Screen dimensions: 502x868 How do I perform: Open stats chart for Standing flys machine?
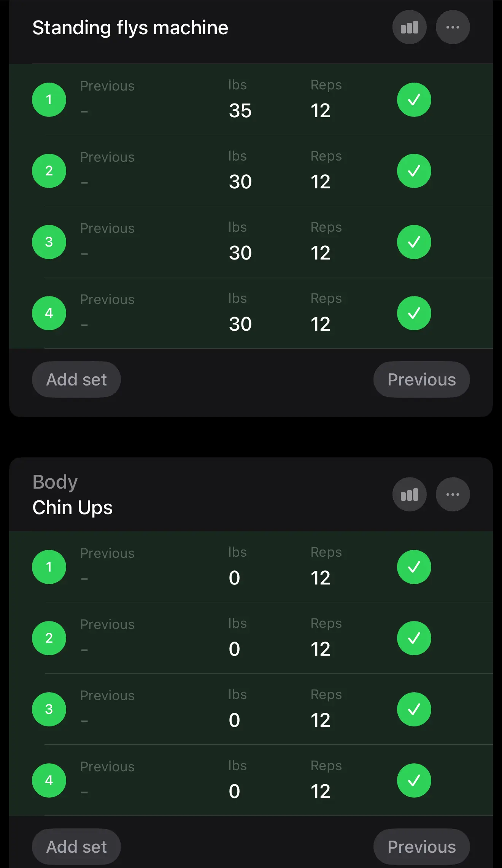point(409,27)
